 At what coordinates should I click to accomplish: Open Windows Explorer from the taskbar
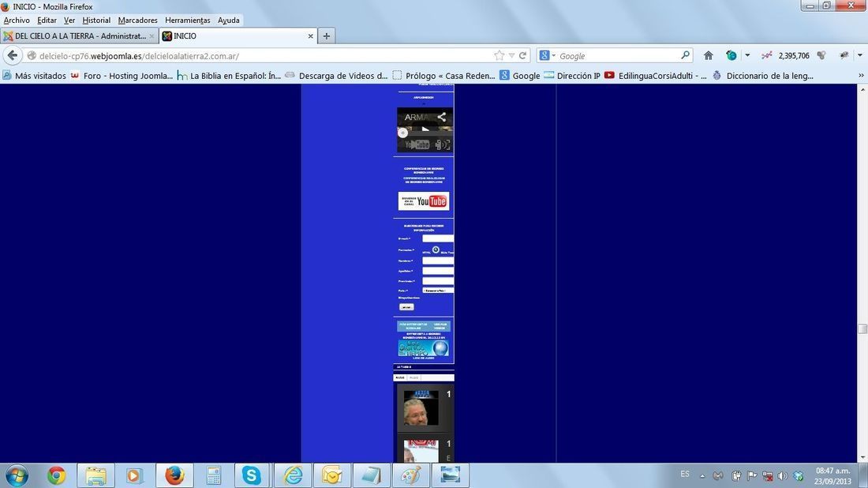click(95, 475)
